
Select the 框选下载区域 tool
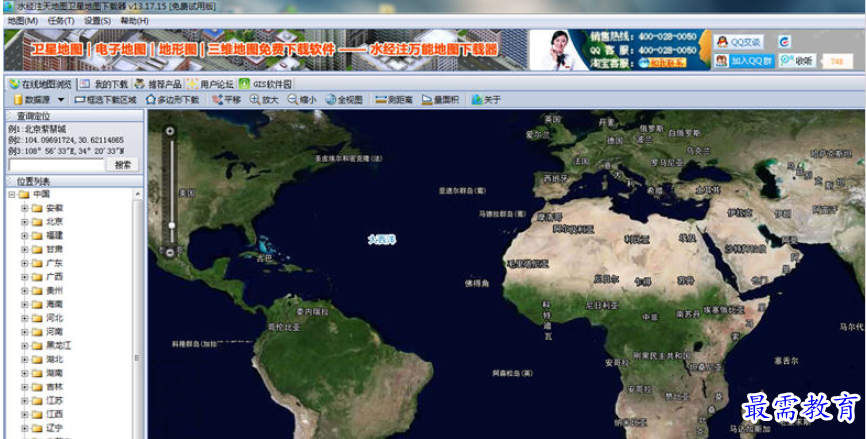tap(105, 100)
